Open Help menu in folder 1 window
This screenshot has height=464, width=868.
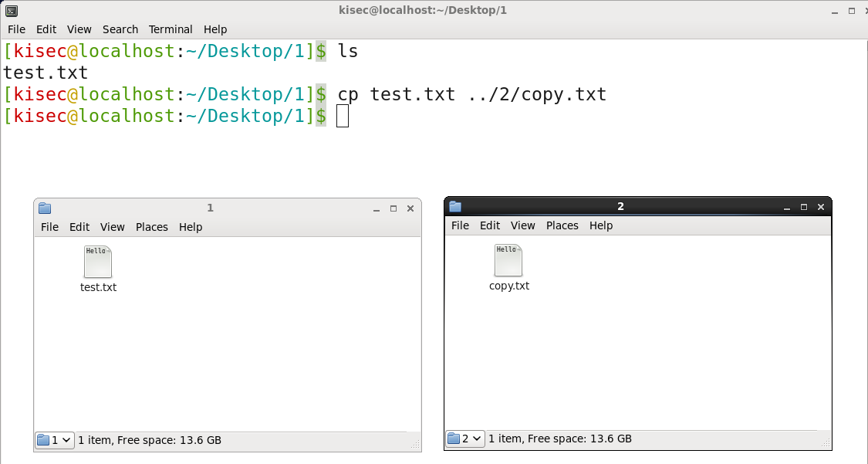point(191,227)
